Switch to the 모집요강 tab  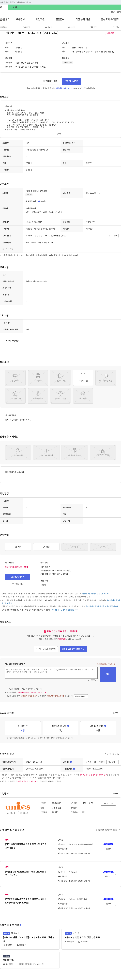[x=4, y=27]
